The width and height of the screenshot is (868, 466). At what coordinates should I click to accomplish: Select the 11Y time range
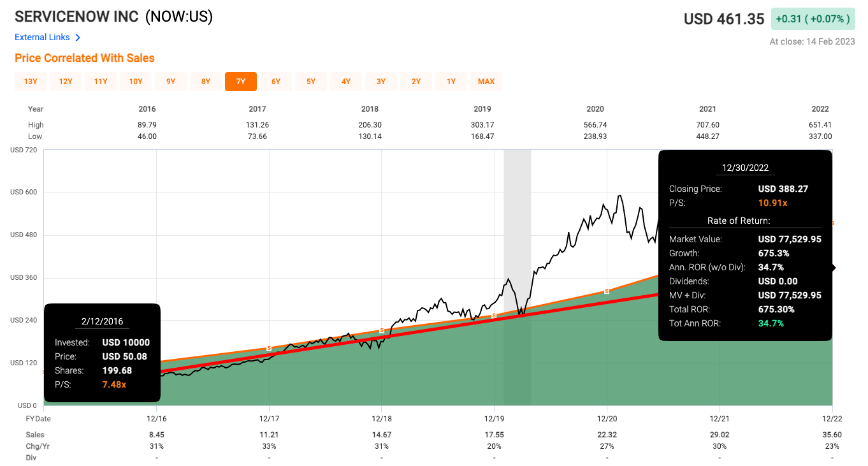[101, 82]
